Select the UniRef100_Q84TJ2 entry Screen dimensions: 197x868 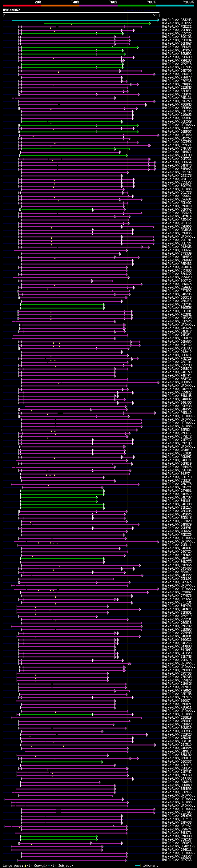pyautogui.click(x=177, y=179)
